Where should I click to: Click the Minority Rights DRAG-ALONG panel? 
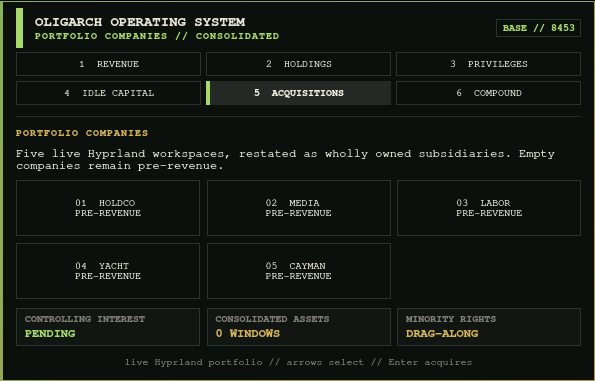[x=489, y=327]
